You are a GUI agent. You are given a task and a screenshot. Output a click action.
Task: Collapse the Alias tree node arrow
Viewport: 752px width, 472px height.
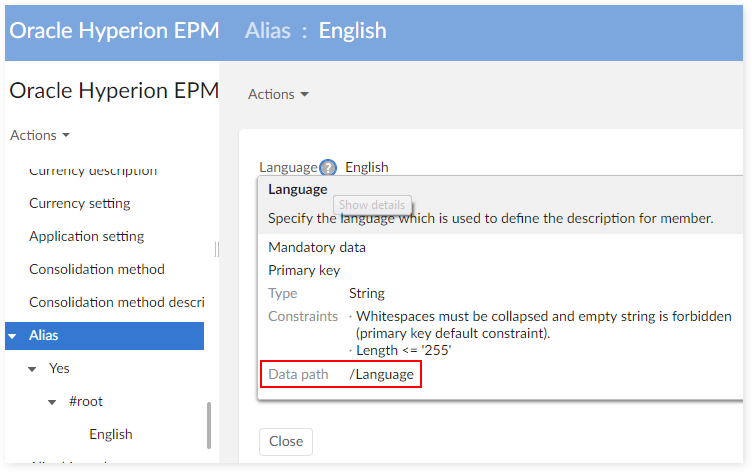point(13,336)
